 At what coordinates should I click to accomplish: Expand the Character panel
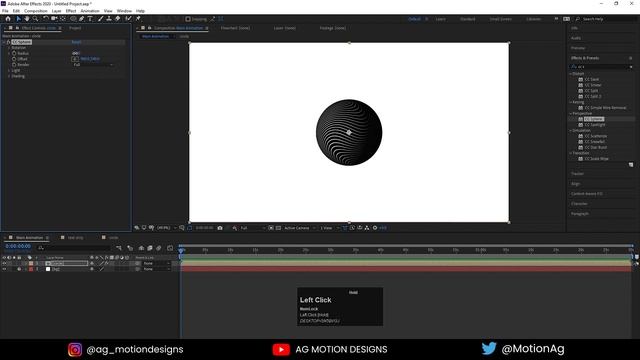click(x=579, y=204)
